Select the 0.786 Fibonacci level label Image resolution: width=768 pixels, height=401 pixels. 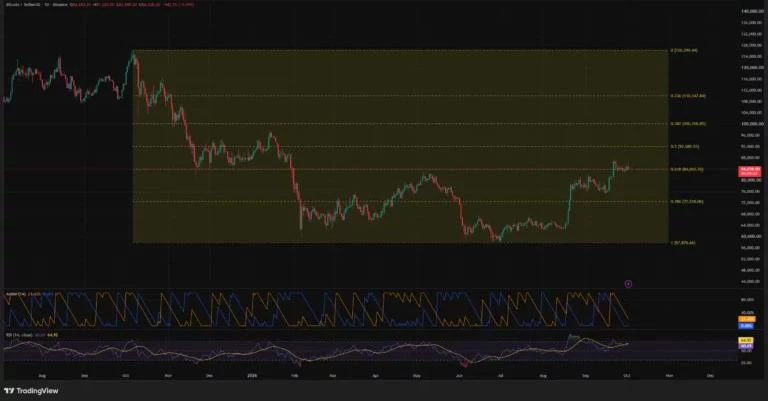click(687, 202)
